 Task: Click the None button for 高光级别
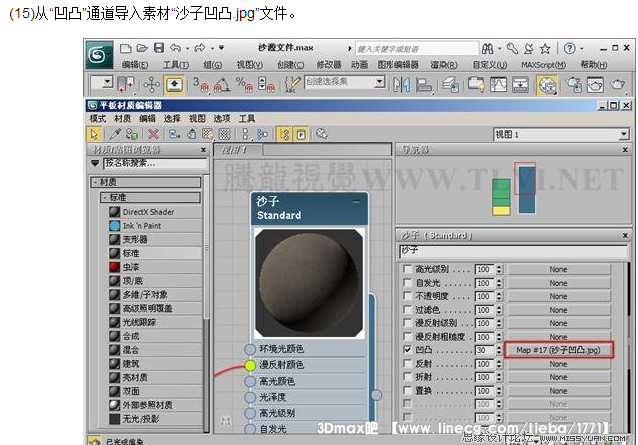point(558,269)
